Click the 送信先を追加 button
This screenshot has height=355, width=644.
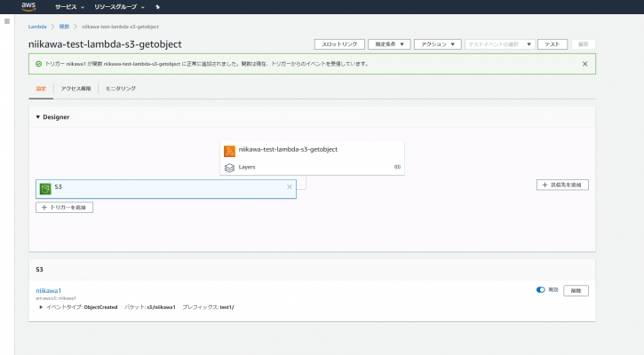[562, 185]
